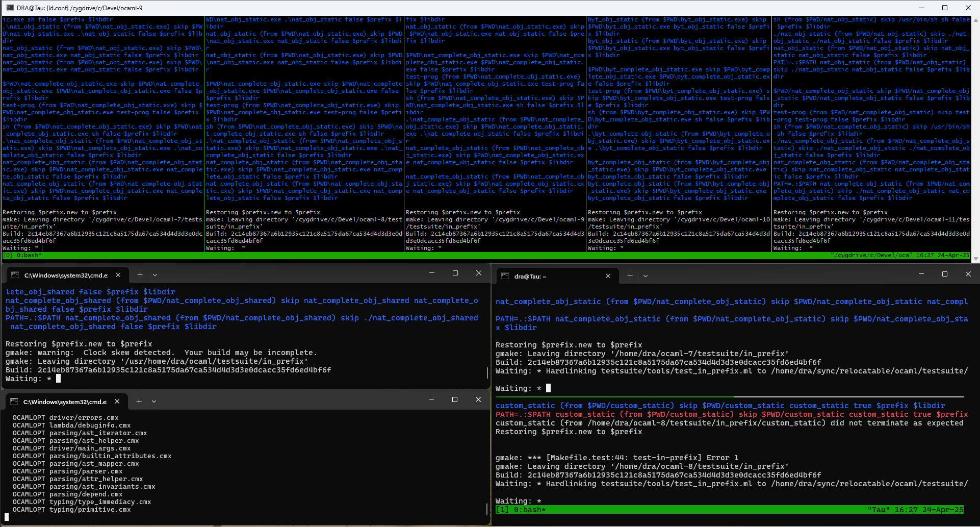Click 'gmake: *** [Makefile.test:44: test-in-prefix] Error 1' line
Image resolution: width=980 pixels, height=527 pixels.
point(617,458)
